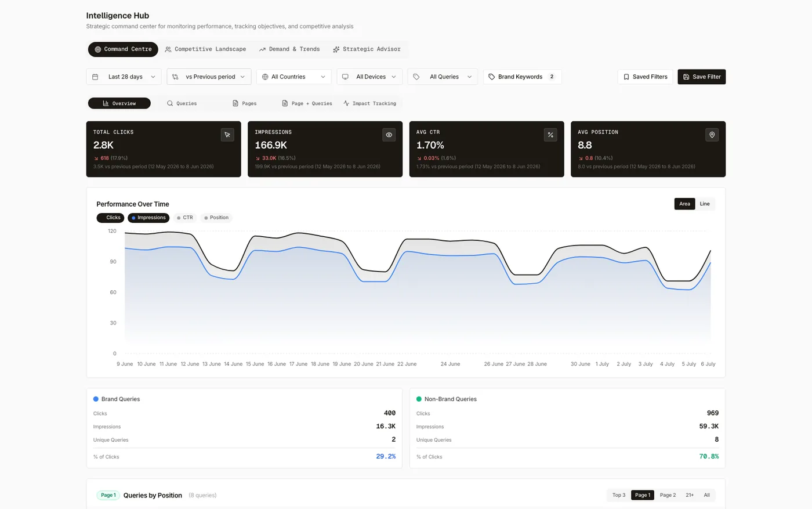The width and height of the screenshot is (812, 509).
Task: Open Saved Filters
Action: (645, 77)
